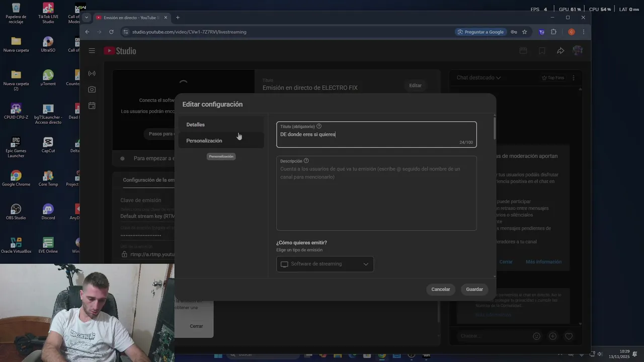Click the clapperboard icon in Studio header
The height and width of the screenshot is (362, 644).
click(523, 51)
